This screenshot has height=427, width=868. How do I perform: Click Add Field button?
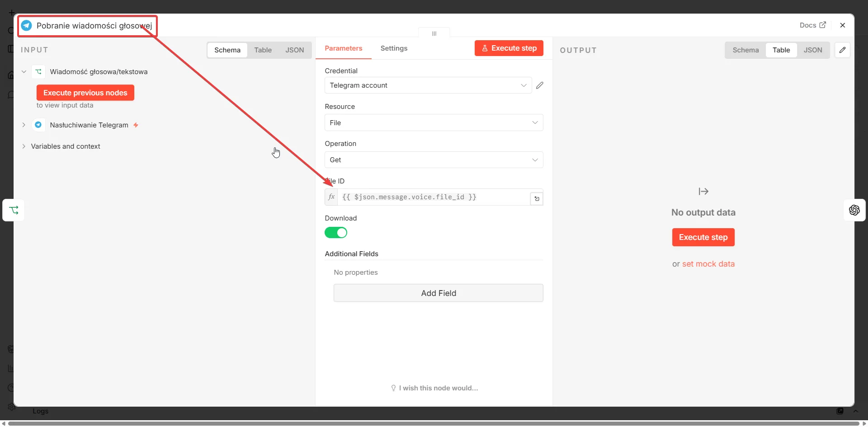(x=439, y=293)
